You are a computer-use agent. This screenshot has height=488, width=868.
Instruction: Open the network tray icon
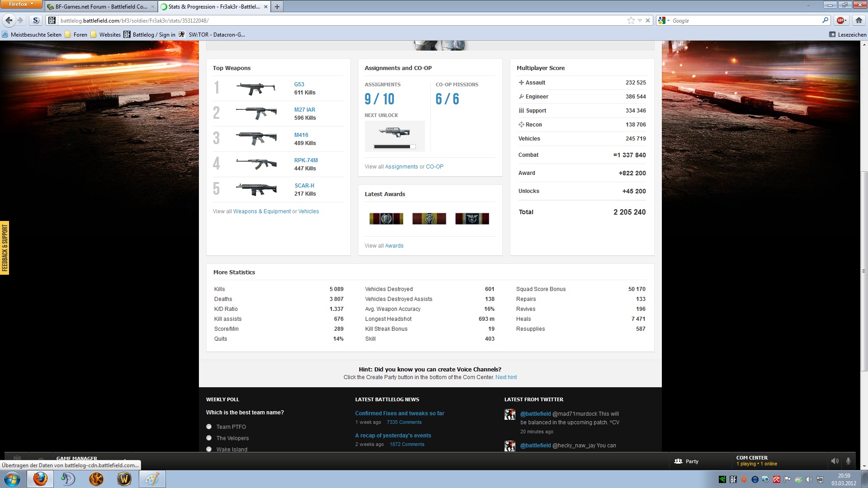click(820, 479)
